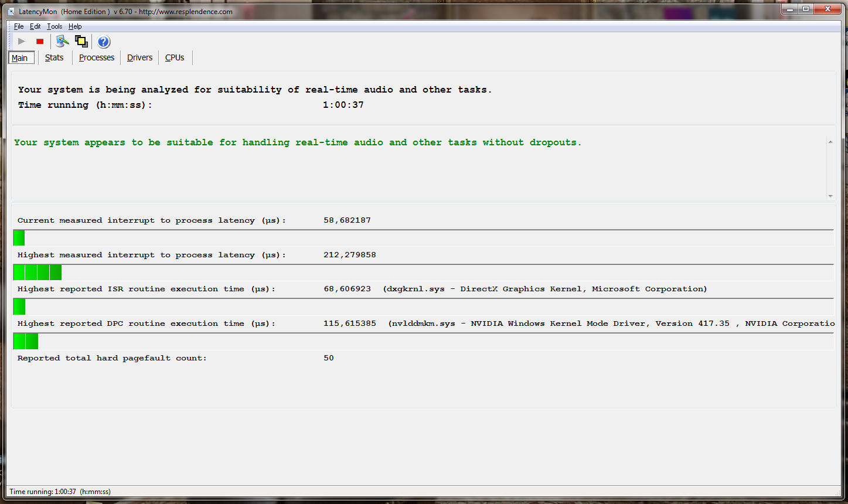Select the hard pagefault count 50
848x504 pixels.
click(329, 358)
